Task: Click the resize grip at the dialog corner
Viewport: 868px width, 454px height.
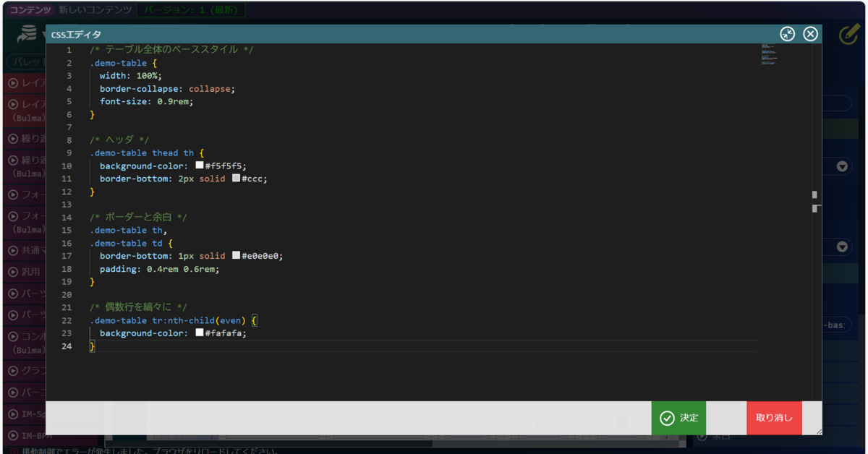Action: (818, 431)
